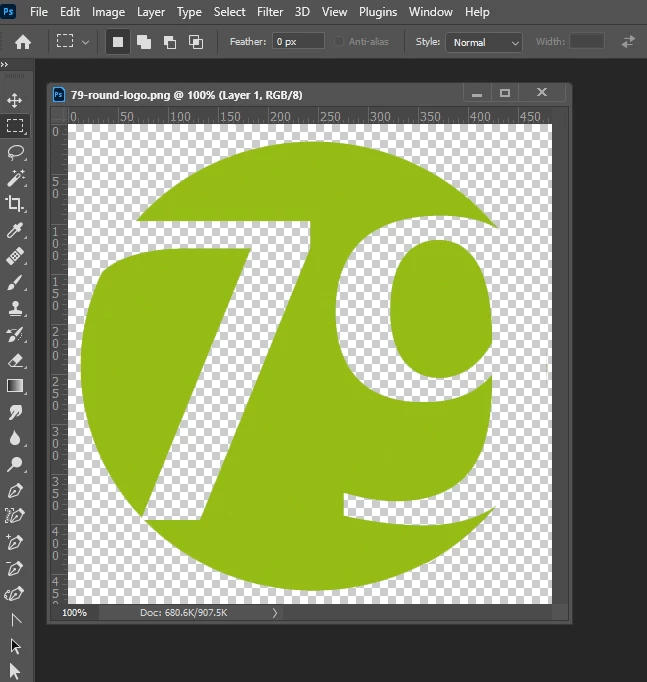647x682 pixels.
Task: Open the Window menu
Action: tap(431, 12)
